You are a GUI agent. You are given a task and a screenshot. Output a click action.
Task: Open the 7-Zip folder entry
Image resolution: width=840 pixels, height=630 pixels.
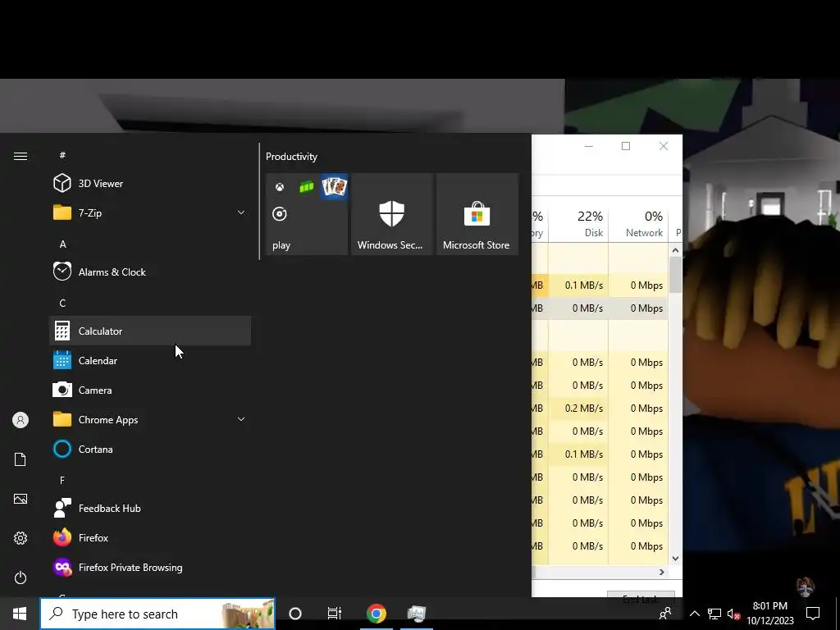click(149, 212)
